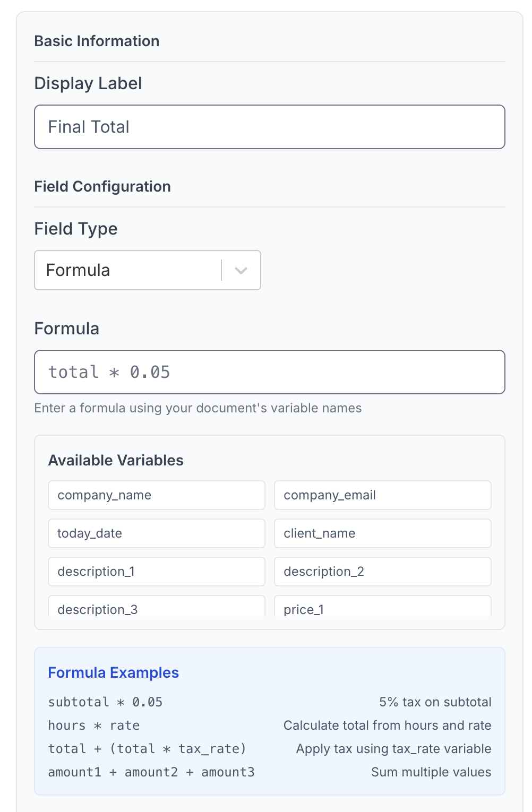This screenshot has width=532, height=812.
Task: Click the Formula expression input field
Action: (x=270, y=372)
